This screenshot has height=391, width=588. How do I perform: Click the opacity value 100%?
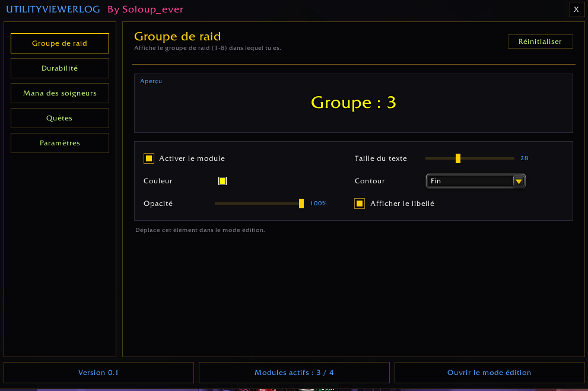point(319,203)
